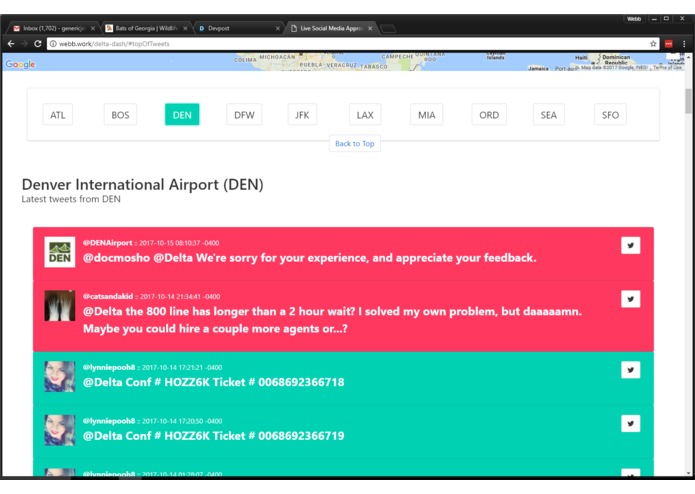The image size is (695, 494).
Task: Switch to the Devpost tab
Action: tap(239, 28)
